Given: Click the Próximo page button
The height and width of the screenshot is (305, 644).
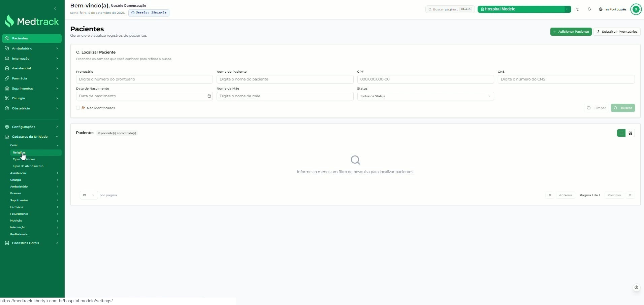Looking at the screenshot, I should [x=614, y=195].
